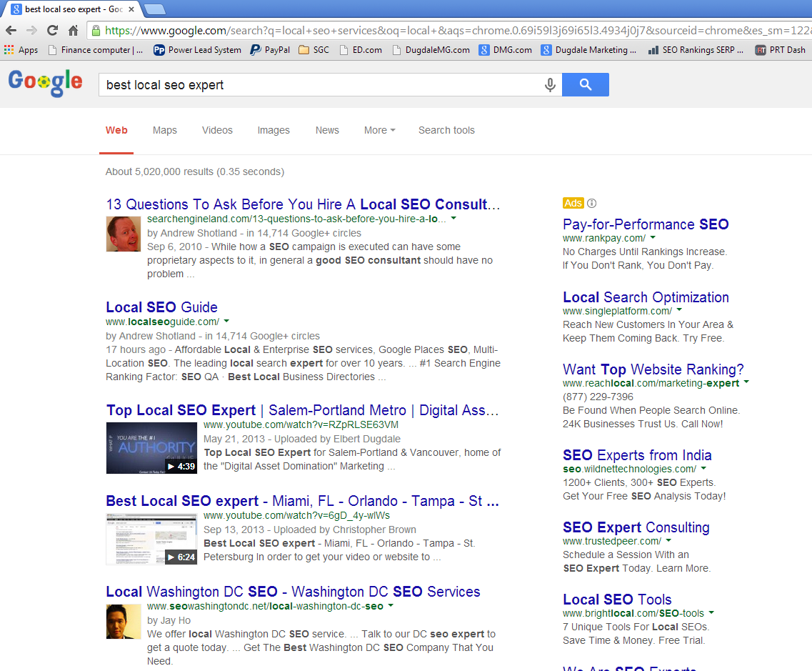Click the browser forward arrow
This screenshot has width=812, height=671.
tap(31, 31)
